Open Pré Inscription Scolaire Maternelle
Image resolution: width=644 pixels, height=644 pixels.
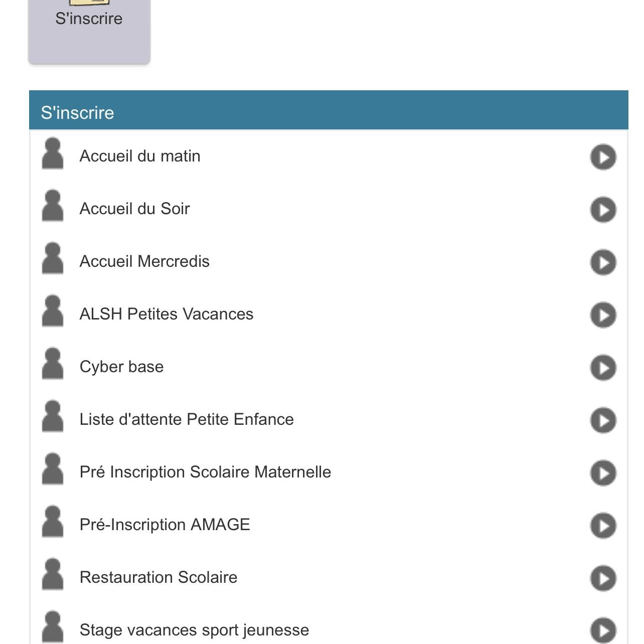click(329, 472)
